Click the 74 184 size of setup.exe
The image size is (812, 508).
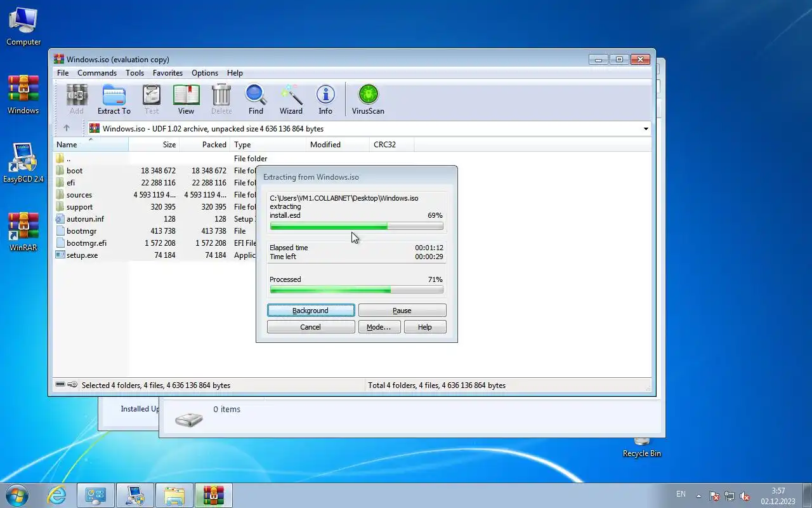point(164,255)
